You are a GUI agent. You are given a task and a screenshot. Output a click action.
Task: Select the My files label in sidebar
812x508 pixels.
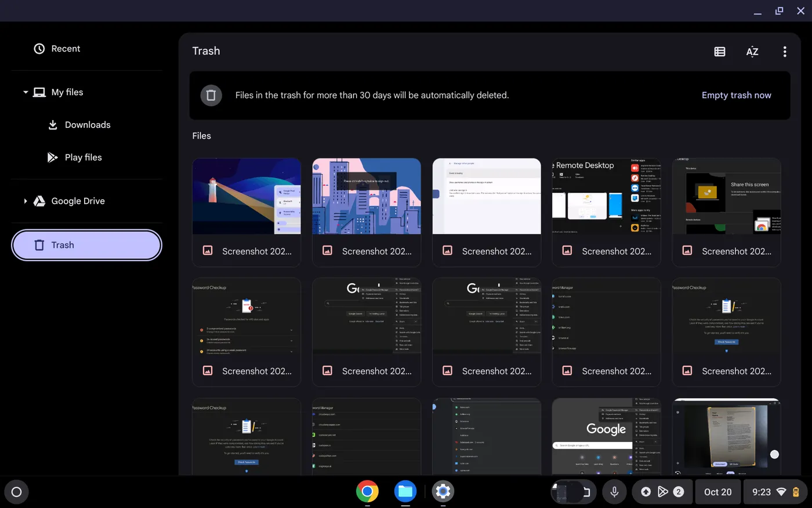coord(67,92)
